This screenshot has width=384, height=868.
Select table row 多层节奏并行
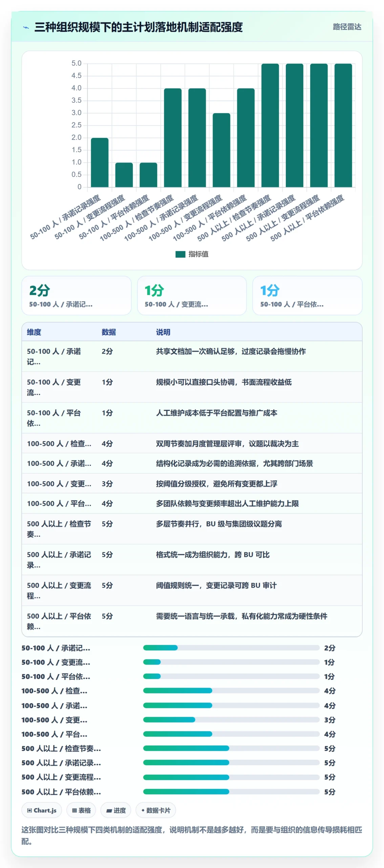pos(192,529)
